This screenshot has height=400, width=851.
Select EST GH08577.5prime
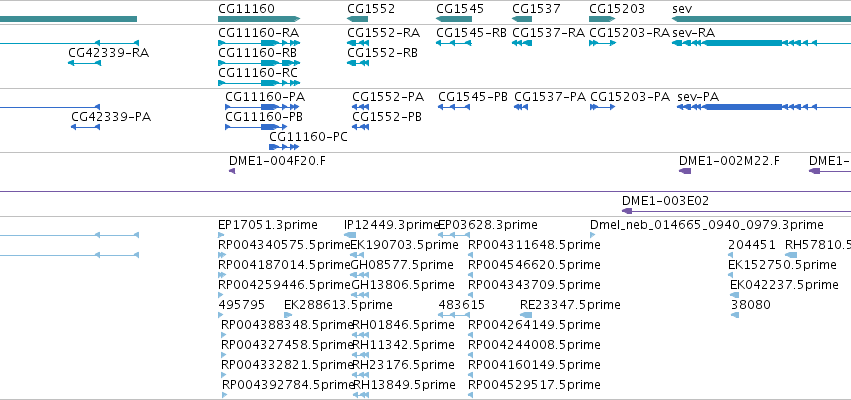[x=360, y=275]
